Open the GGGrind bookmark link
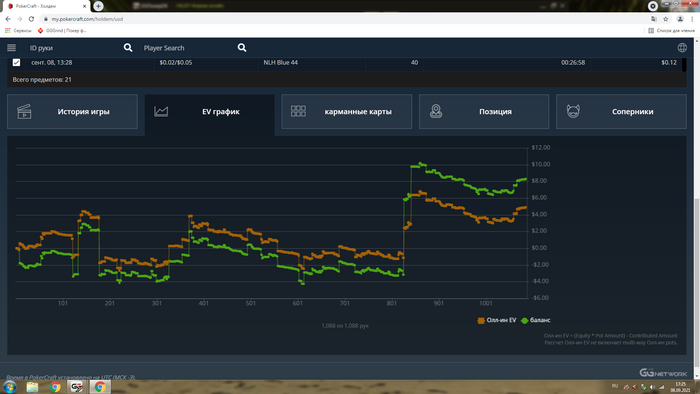Viewport: 700px width, 394px height. (62, 31)
